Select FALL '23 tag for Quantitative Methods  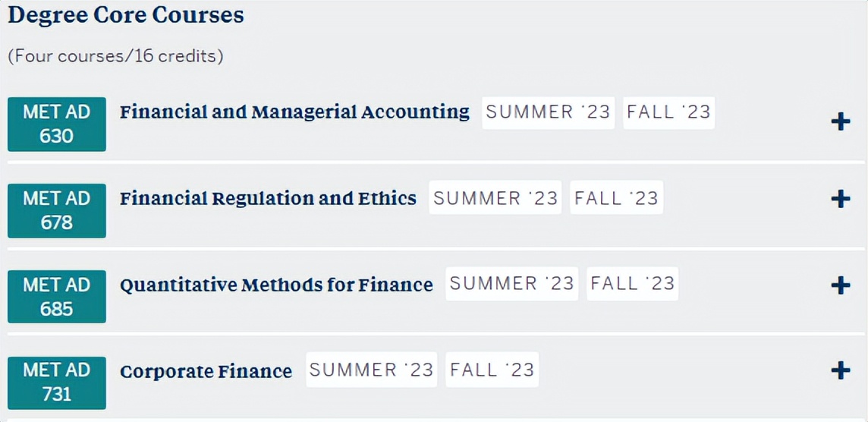tap(632, 284)
